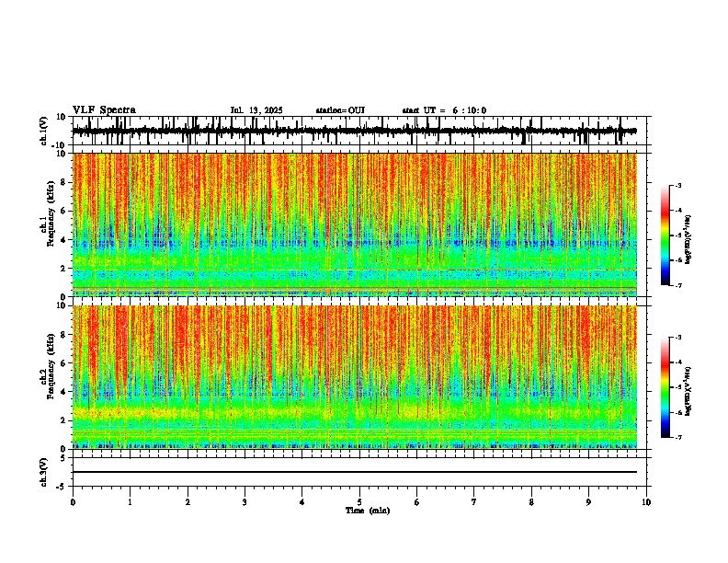Image resolution: width=728 pixels, height=563 pixels.
Task: Click the "6" kHz tick on ch.1 spectrogram
Action: (64, 212)
